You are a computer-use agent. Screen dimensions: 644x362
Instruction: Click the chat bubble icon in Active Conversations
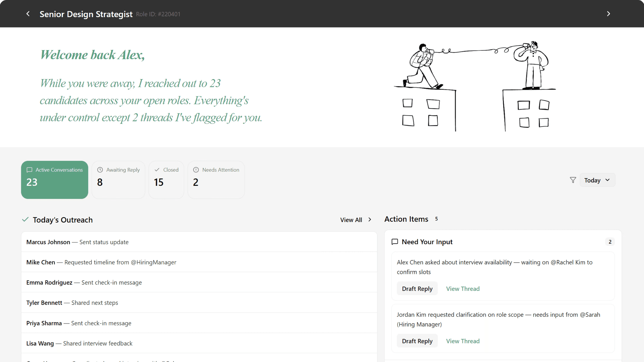click(29, 170)
